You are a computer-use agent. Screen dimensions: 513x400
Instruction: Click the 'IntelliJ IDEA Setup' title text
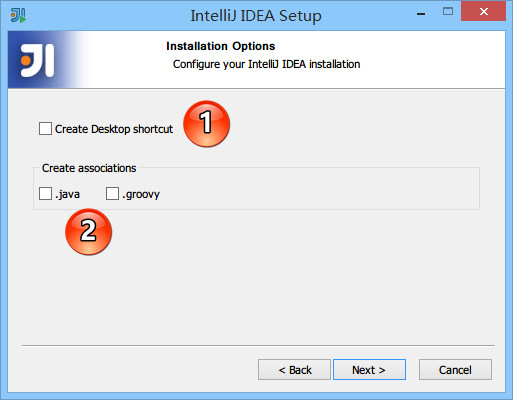(x=256, y=16)
